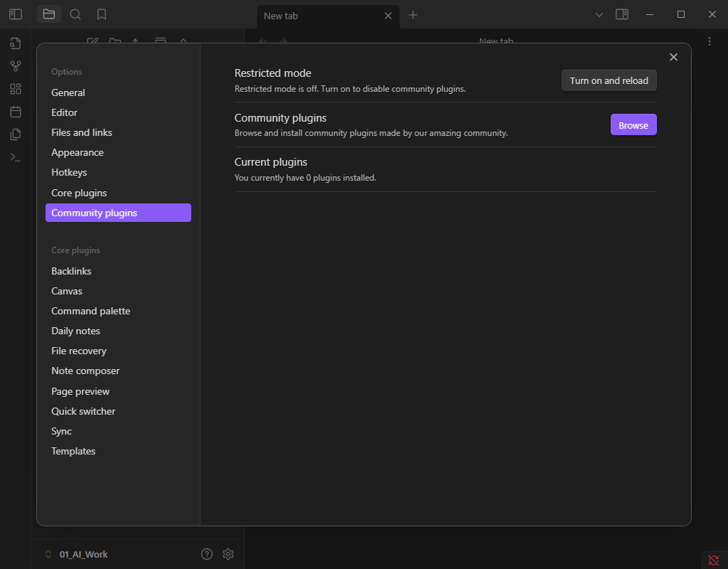Open Backlinks plugin settings
The image size is (728, 569).
(x=118, y=271)
